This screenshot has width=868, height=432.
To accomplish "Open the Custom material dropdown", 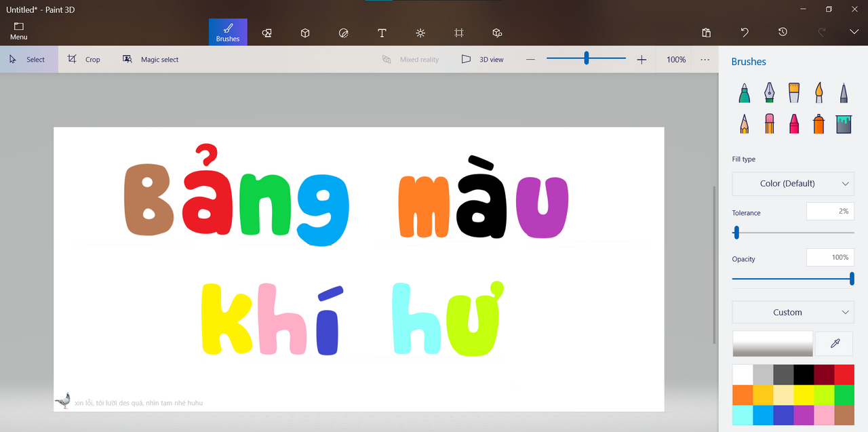I will (793, 312).
